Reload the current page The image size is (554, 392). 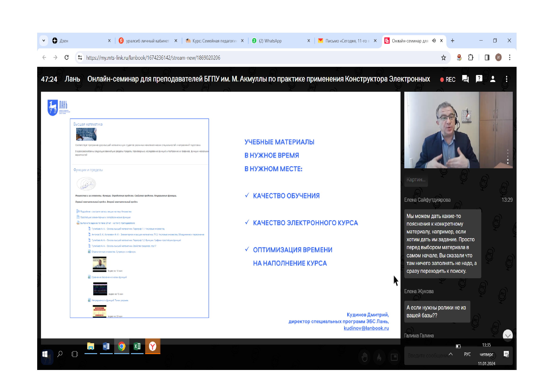[x=67, y=58]
